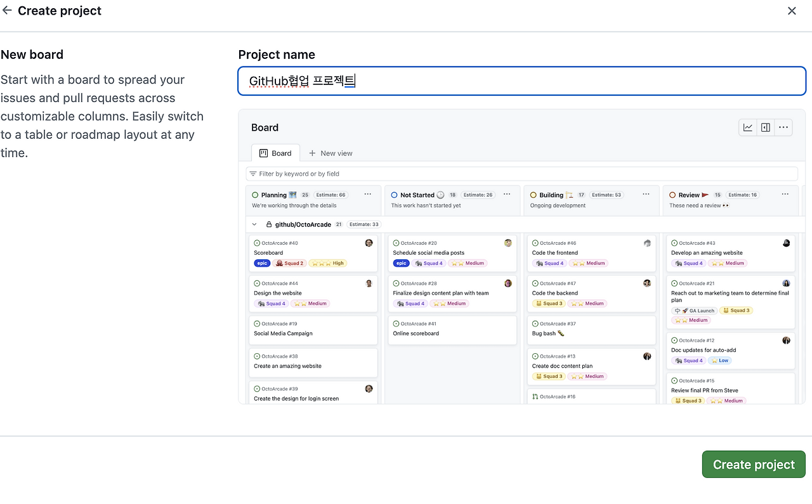Click the Estimate: 33 badge on OctoArcade group

(364, 224)
